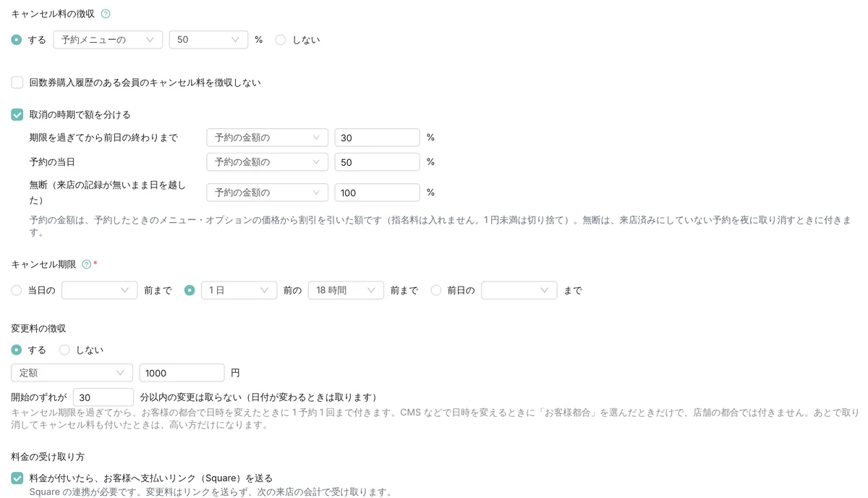Screen dimensions: 868x498
Task: Open 予約の金額の dropdown in 予約の当日 row
Action: [x=267, y=162]
